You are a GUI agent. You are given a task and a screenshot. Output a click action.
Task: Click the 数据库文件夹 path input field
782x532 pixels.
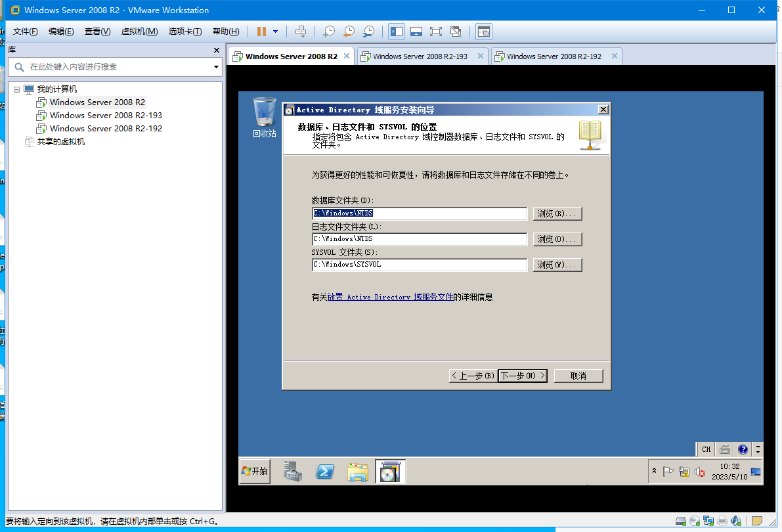coord(420,213)
